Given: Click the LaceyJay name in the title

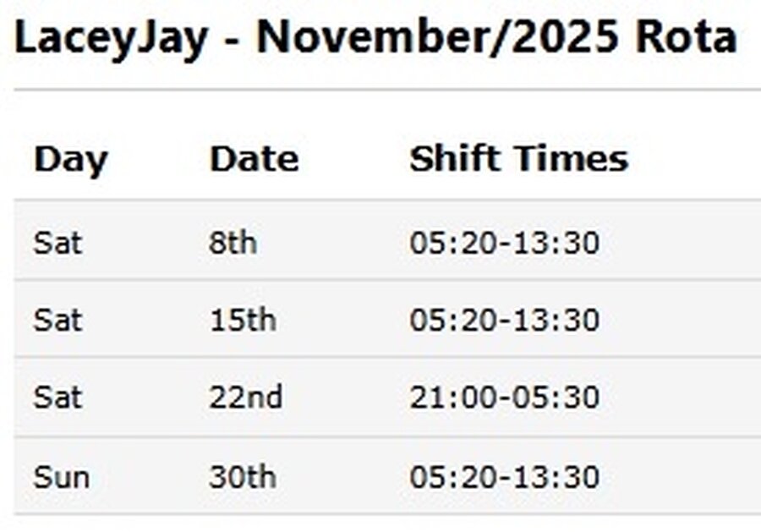Looking at the screenshot, I should point(110,38).
